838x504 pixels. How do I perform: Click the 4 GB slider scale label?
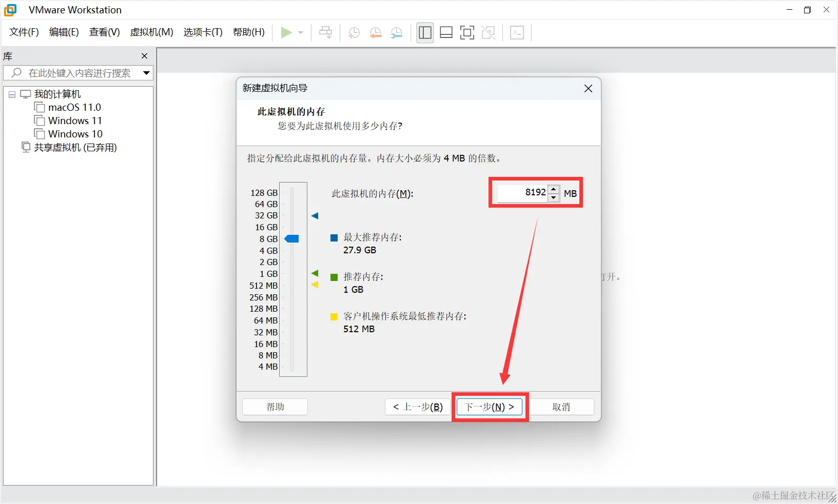tap(268, 251)
